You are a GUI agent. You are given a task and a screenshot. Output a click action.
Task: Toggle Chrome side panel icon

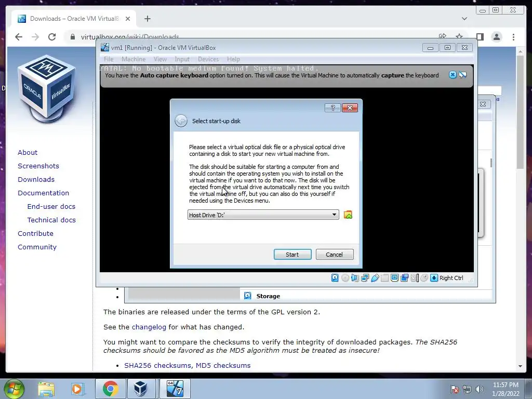coord(480,37)
